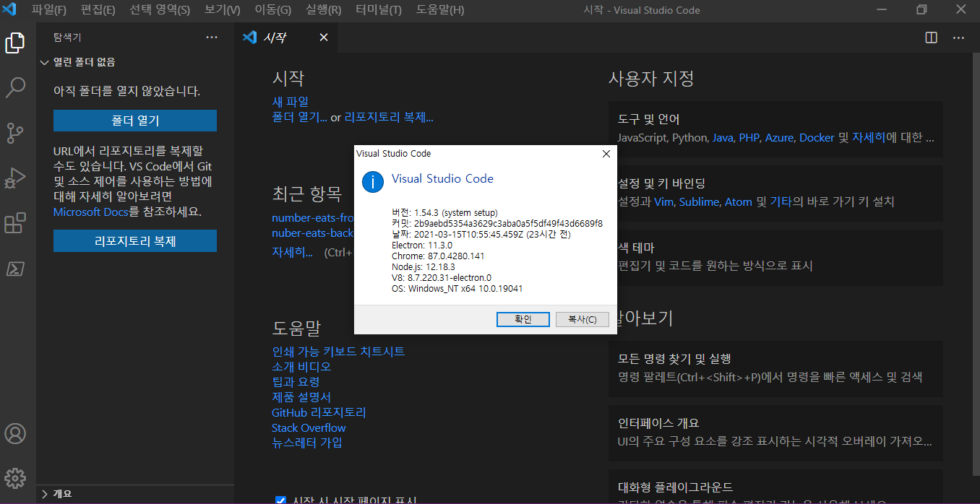Open the Accounts icon in activity bar
Image resolution: width=980 pixels, height=504 pixels.
point(15,433)
